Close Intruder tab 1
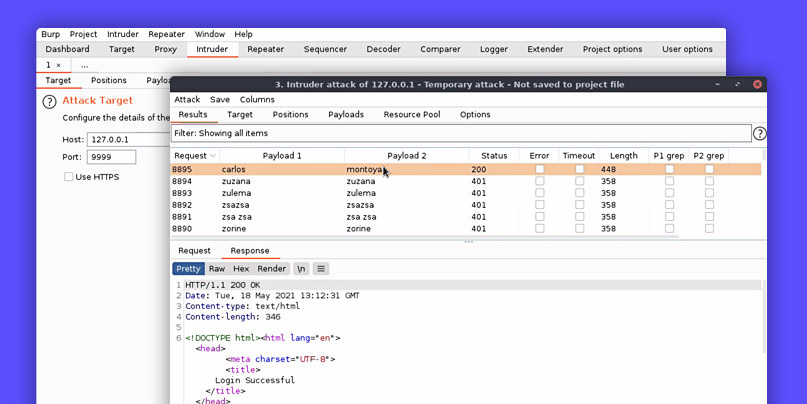Viewport: 807px width, 404px height. click(x=59, y=65)
